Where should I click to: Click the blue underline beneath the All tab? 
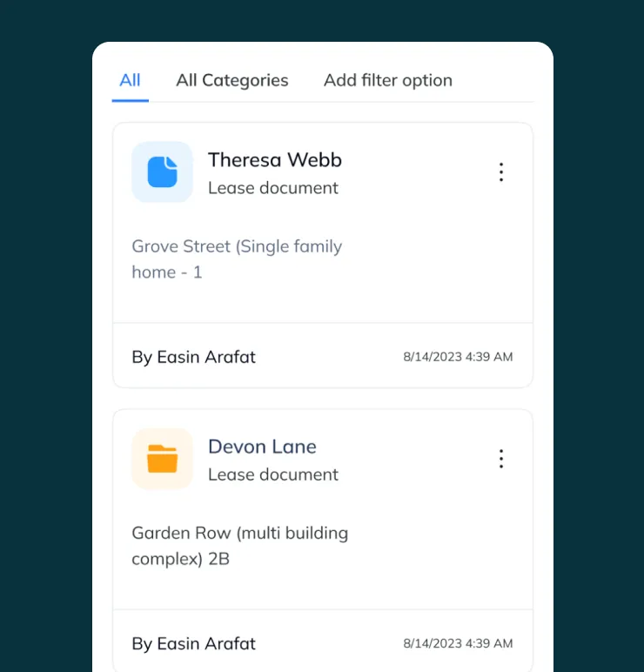coord(130,100)
